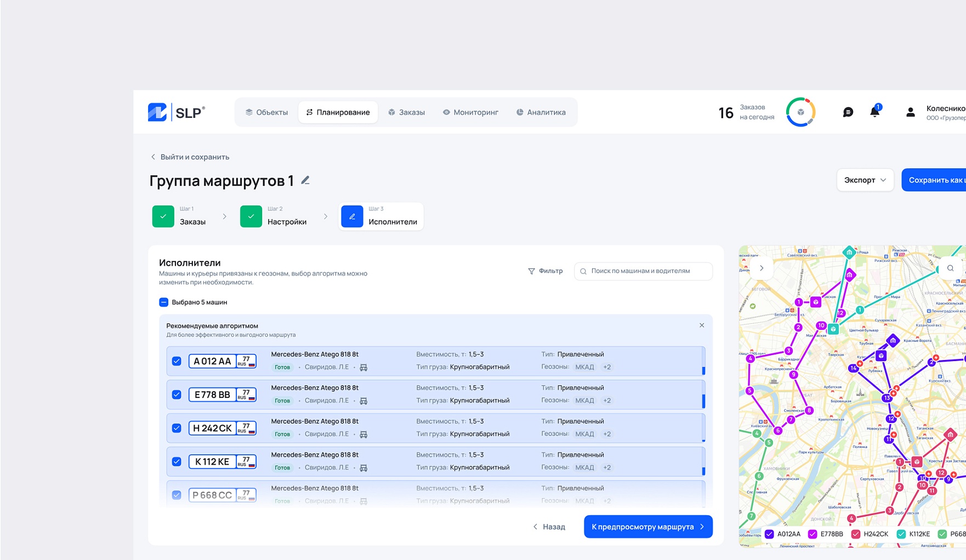966x560 pixels.
Task: Click the edit pencil beside Группа маршрутов 1
Action: pyautogui.click(x=306, y=180)
